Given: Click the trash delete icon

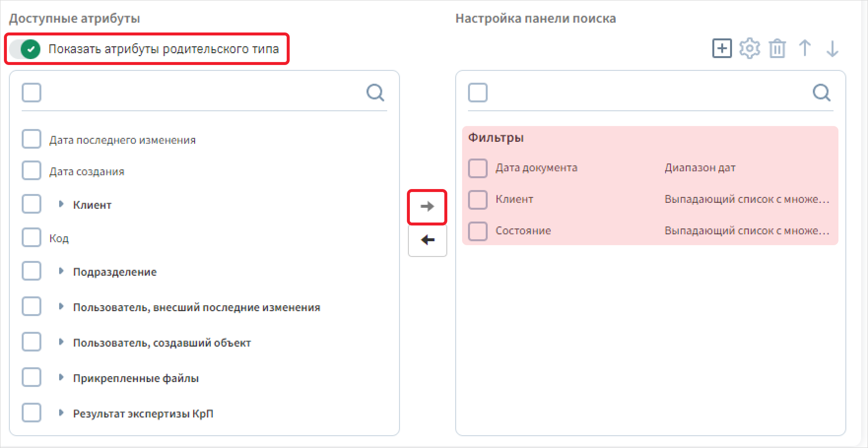Looking at the screenshot, I should (x=777, y=49).
